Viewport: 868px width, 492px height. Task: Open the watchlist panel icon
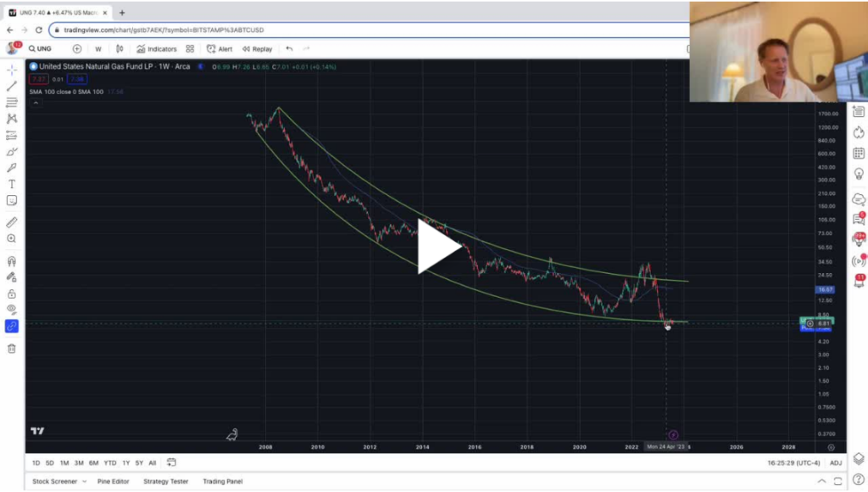click(x=859, y=112)
